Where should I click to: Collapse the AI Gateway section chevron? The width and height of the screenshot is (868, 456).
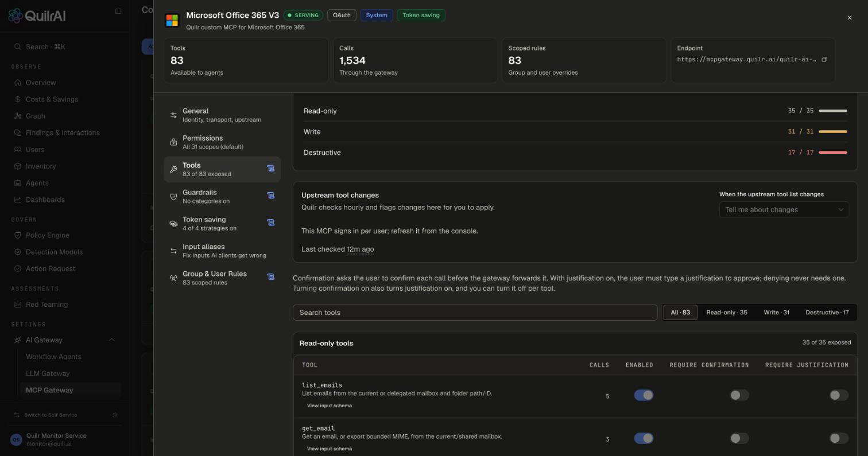[111, 340]
